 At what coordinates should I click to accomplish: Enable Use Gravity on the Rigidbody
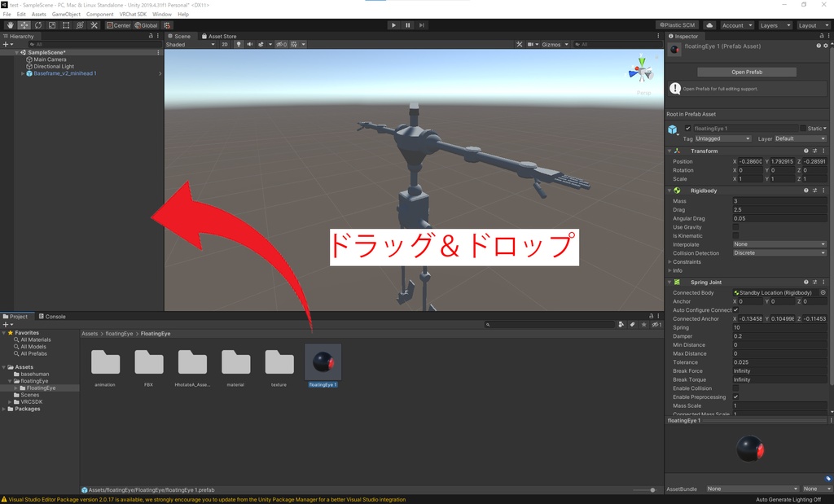click(x=735, y=227)
